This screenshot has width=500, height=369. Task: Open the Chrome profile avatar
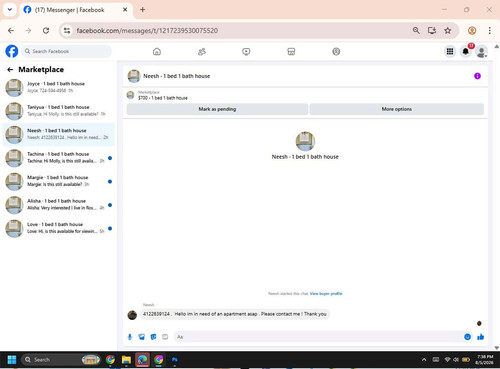(472, 31)
